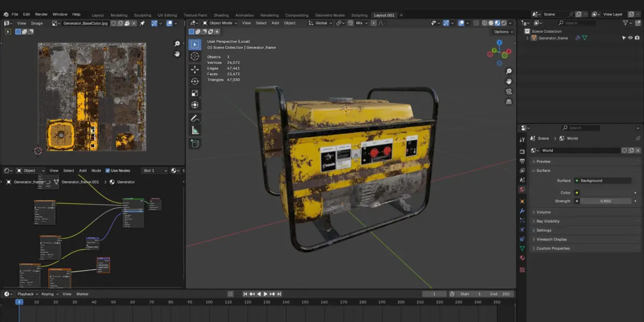Toggle camera view in viewport
Image resolution: width=644 pixels, height=322 pixels.
pyautogui.click(x=509, y=91)
